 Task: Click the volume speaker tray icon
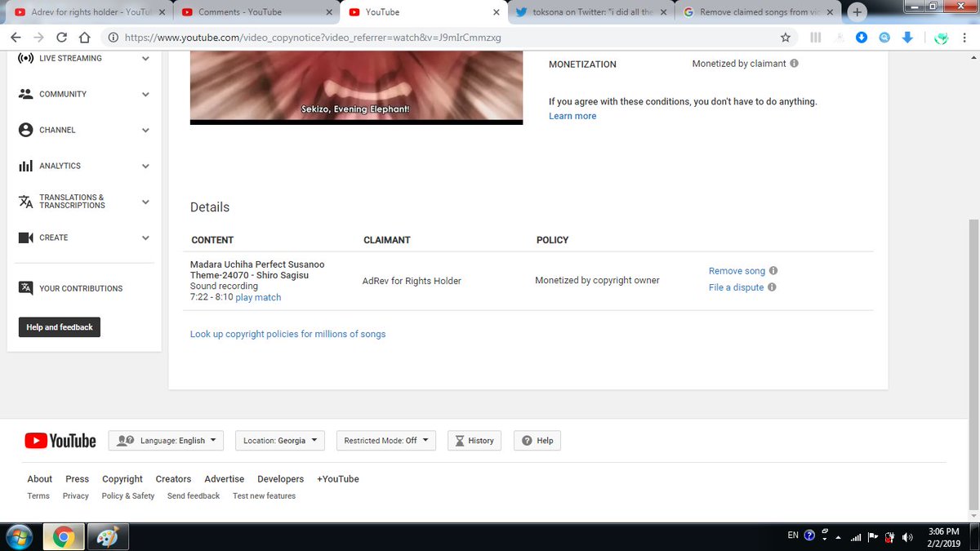(x=907, y=536)
